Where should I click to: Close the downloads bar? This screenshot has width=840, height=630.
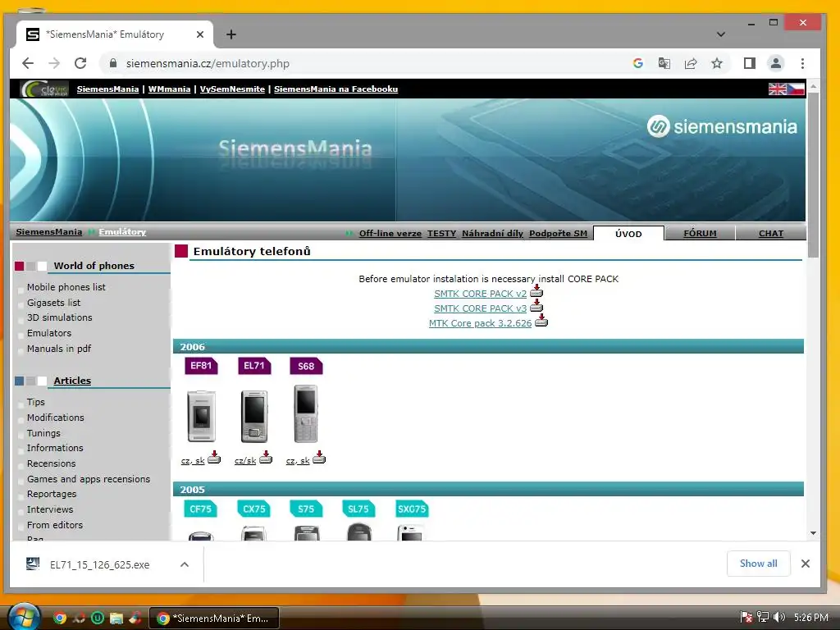coord(806,564)
